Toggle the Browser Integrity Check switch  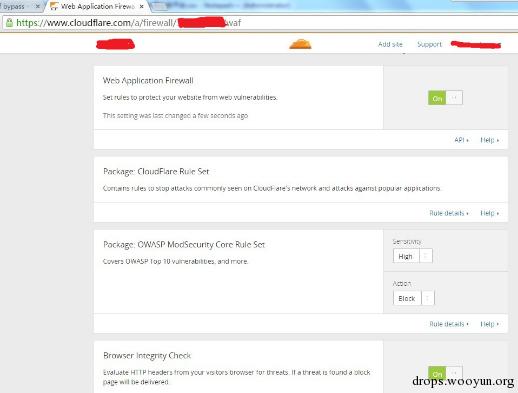pyautogui.click(x=445, y=373)
